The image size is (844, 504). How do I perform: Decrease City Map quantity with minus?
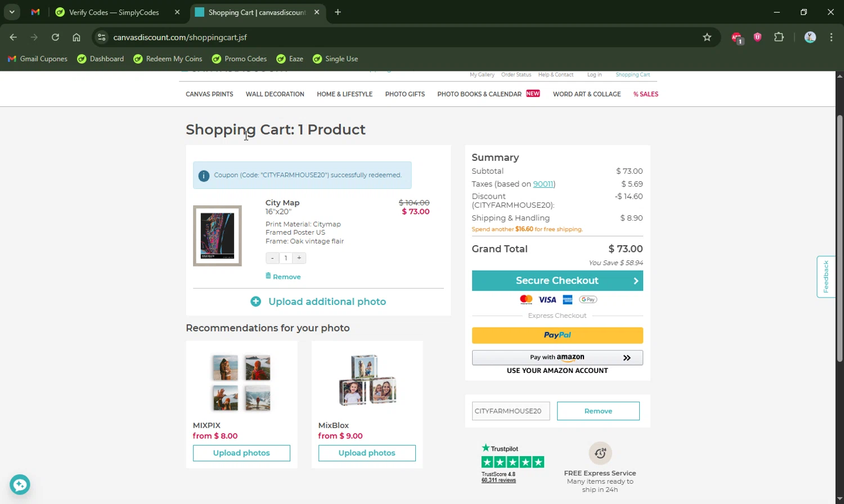pyautogui.click(x=272, y=258)
